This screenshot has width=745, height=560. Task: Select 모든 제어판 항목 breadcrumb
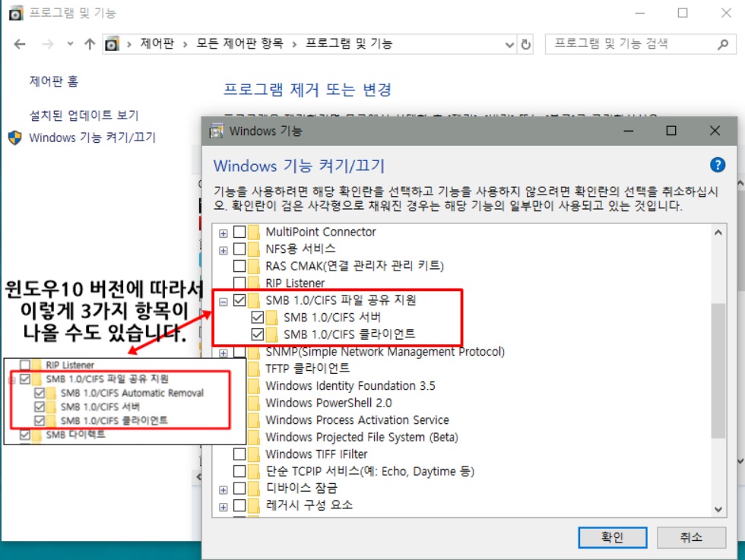point(239,44)
